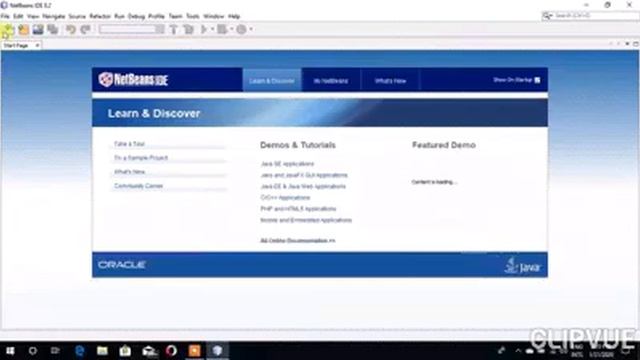Viewport: 640px width, 360px height.
Task: Open the View menu
Action: (x=33, y=16)
